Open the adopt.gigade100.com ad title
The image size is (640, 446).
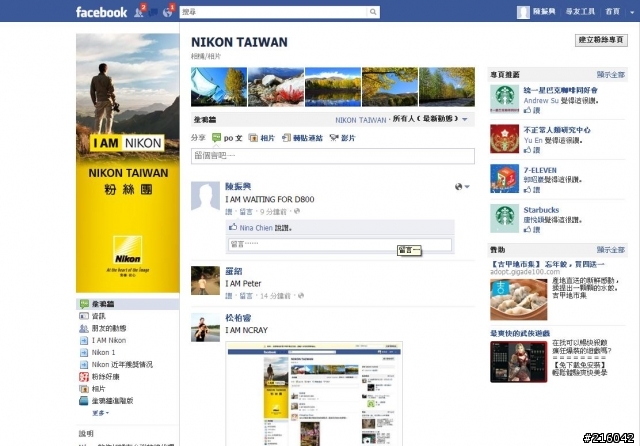tap(547, 264)
